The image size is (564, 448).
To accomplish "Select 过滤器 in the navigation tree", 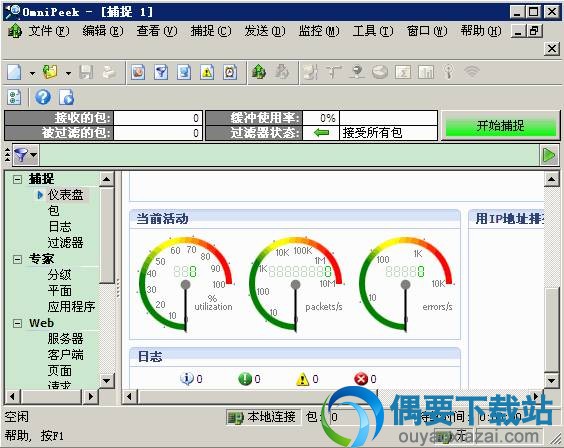I will pos(65,243).
